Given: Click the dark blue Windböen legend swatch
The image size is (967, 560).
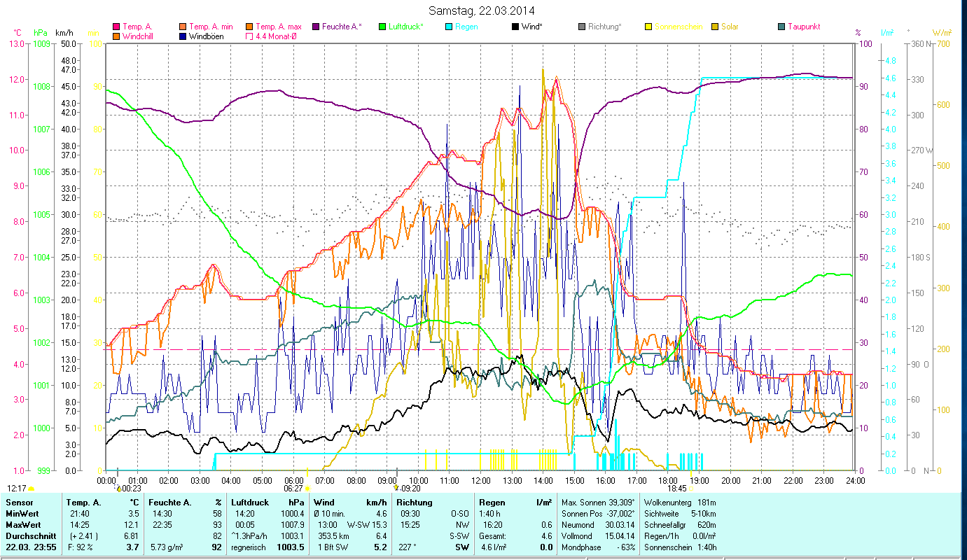Looking at the screenshot, I should [183, 36].
